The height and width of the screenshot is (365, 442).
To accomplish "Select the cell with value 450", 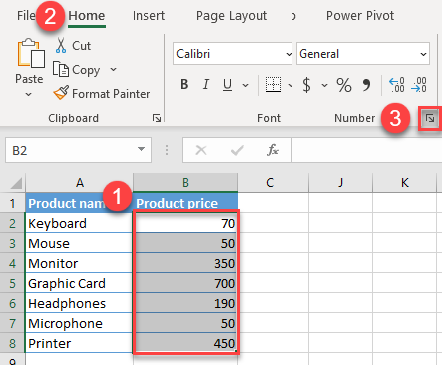I will tap(186, 343).
